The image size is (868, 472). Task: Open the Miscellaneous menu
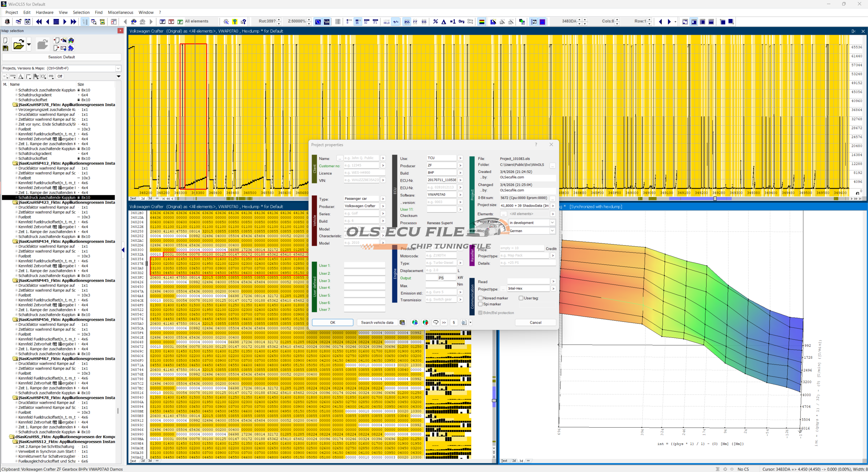(120, 12)
